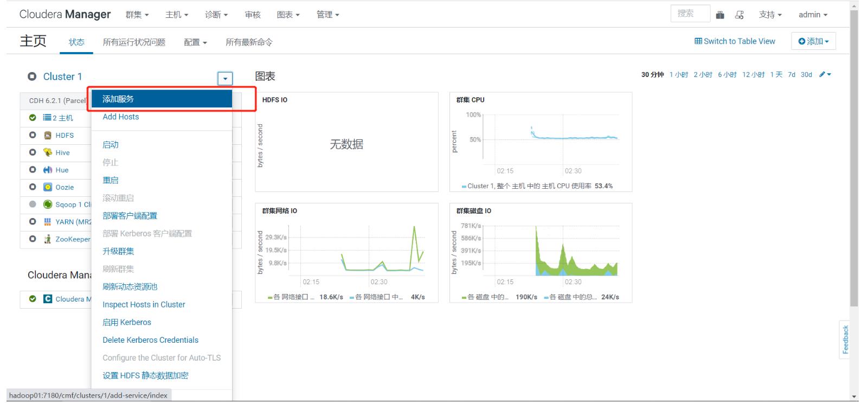Click the stopped status icon next to Hive
The height and width of the screenshot is (403, 868).
[x=33, y=152]
